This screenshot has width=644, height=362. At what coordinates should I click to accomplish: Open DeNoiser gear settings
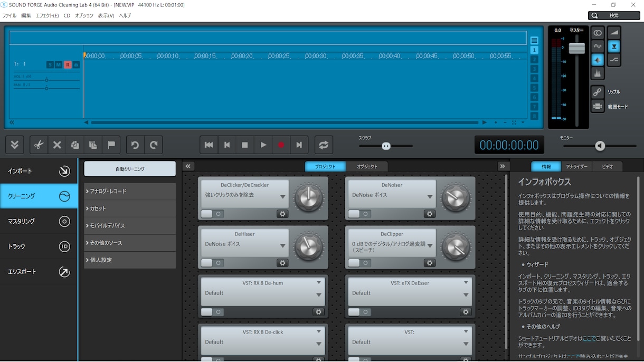click(430, 214)
